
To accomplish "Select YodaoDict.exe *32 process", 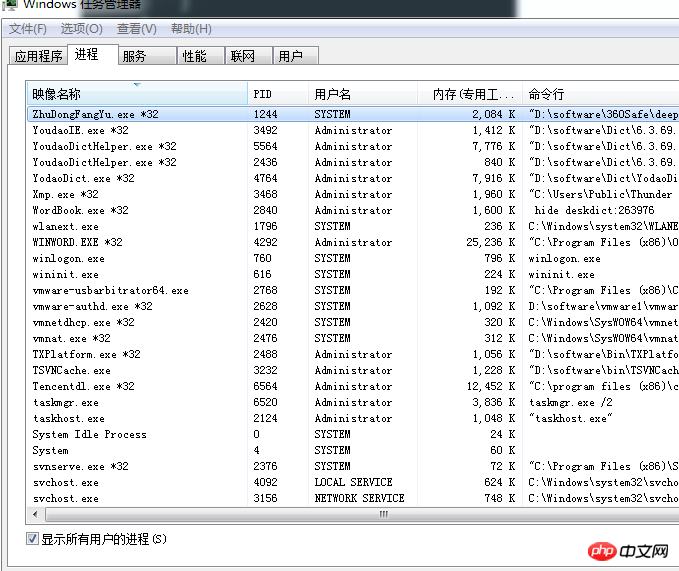I will click(83, 178).
